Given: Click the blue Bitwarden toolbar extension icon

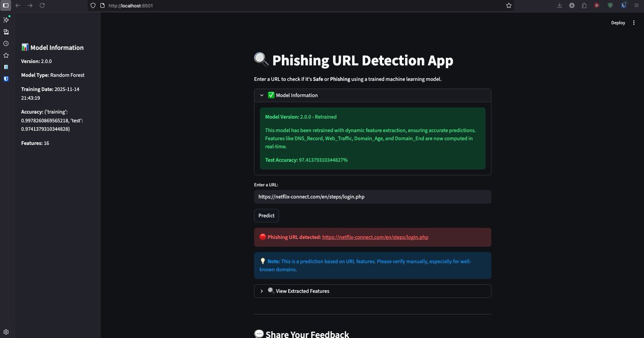Looking at the screenshot, I should [624, 5].
